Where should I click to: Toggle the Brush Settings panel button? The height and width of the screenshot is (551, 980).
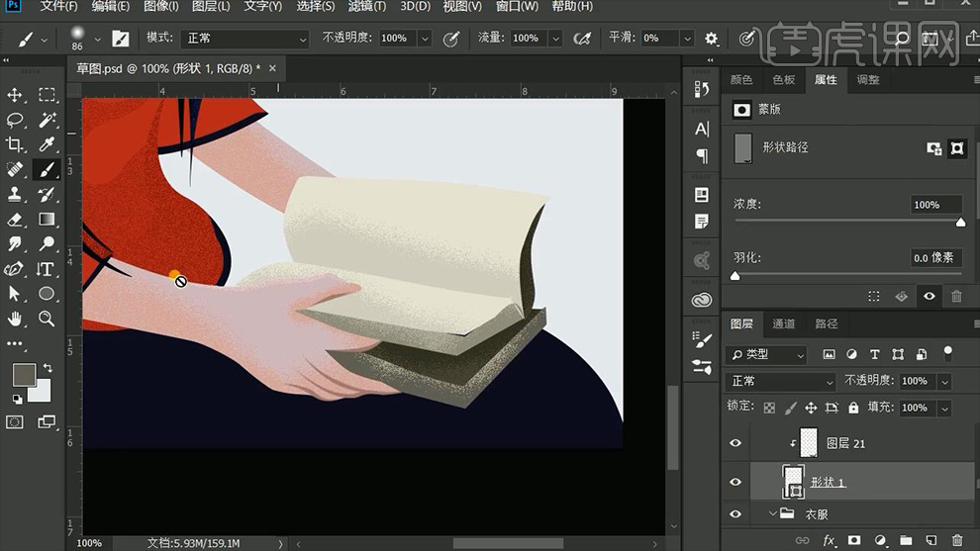120,39
